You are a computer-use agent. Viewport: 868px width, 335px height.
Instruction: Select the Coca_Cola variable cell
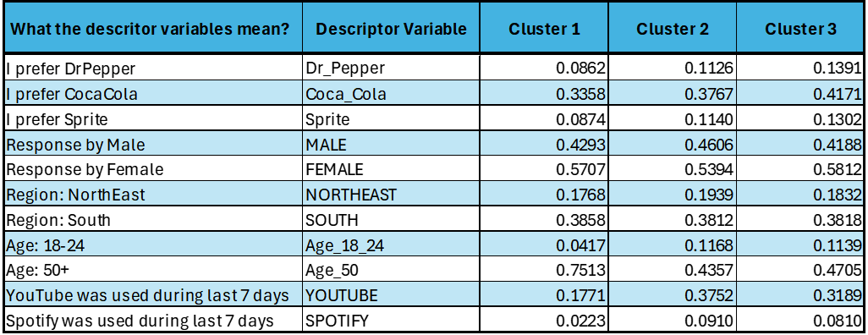pos(391,94)
